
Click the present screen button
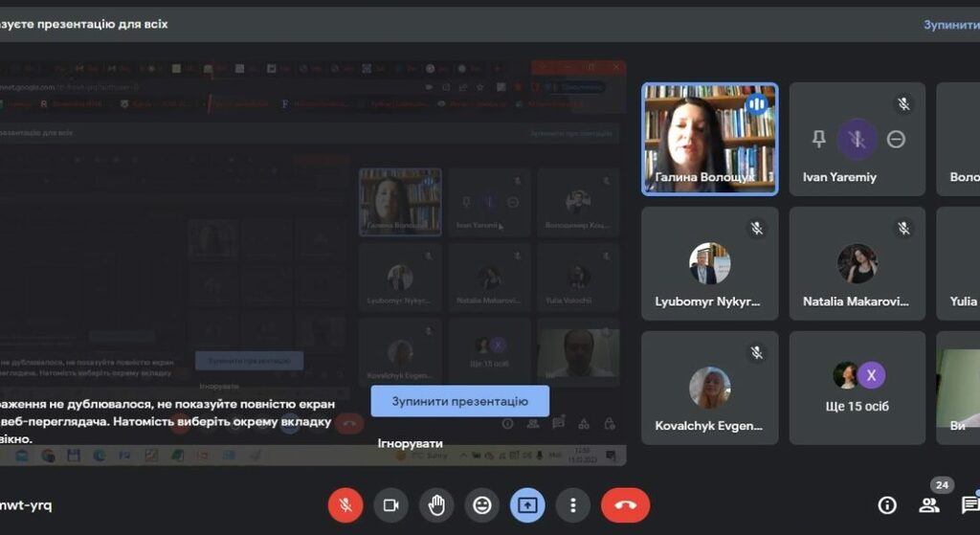[528, 504]
